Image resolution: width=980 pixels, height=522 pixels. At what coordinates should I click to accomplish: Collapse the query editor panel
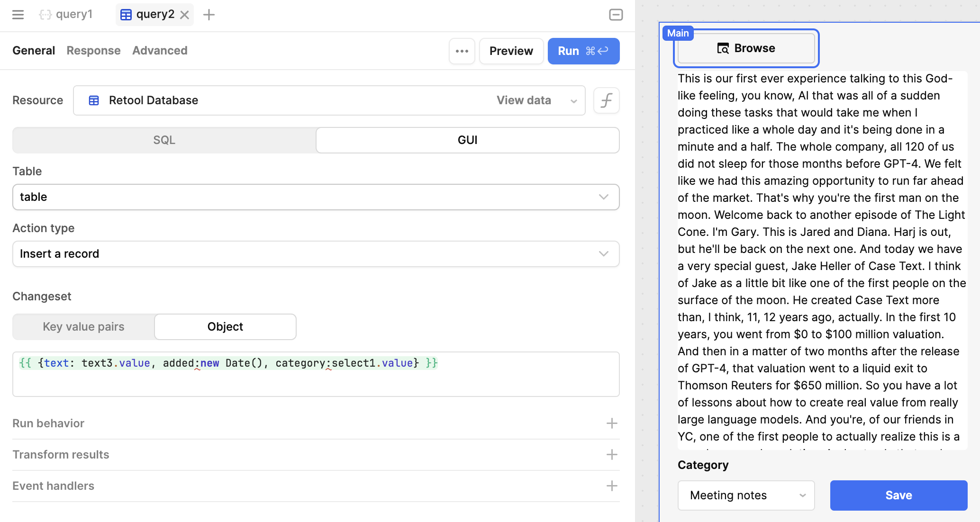(x=616, y=15)
